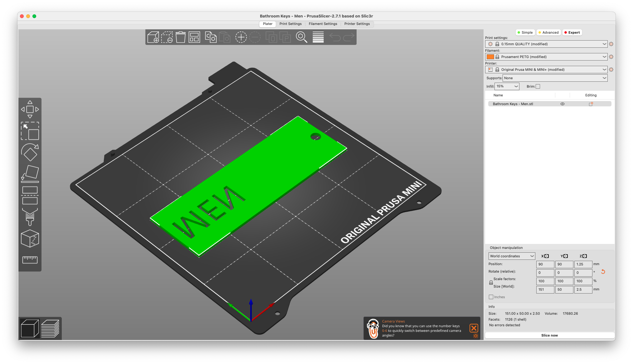Add an instance with the plus icon
Image resolution: width=633 pixels, height=364 pixels.
[241, 37]
